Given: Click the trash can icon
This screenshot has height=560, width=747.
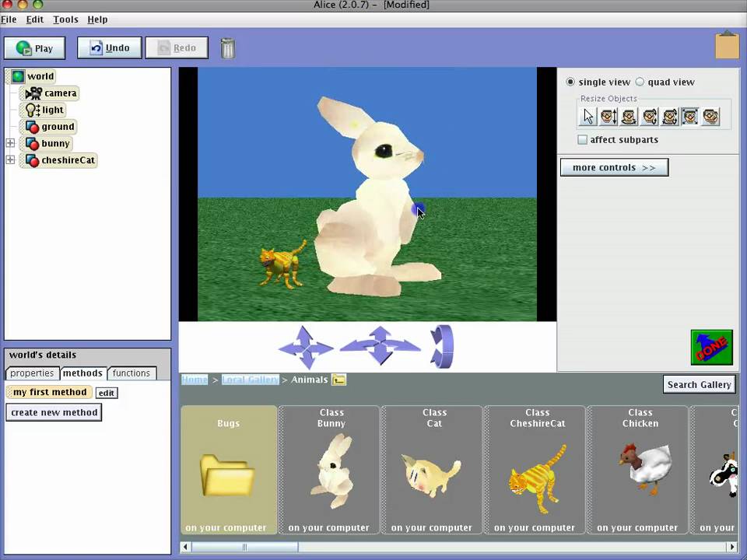Looking at the screenshot, I should (228, 48).
